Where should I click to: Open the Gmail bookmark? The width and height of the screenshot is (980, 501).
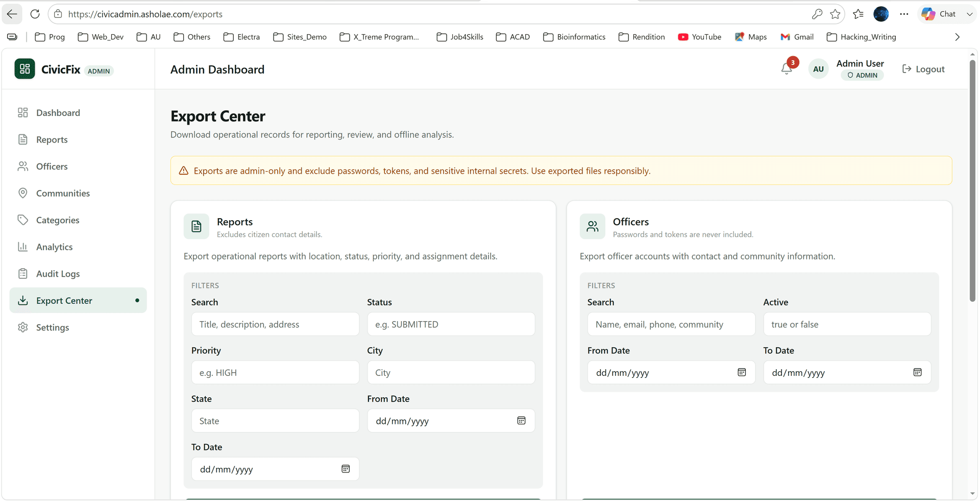[797, 37]
